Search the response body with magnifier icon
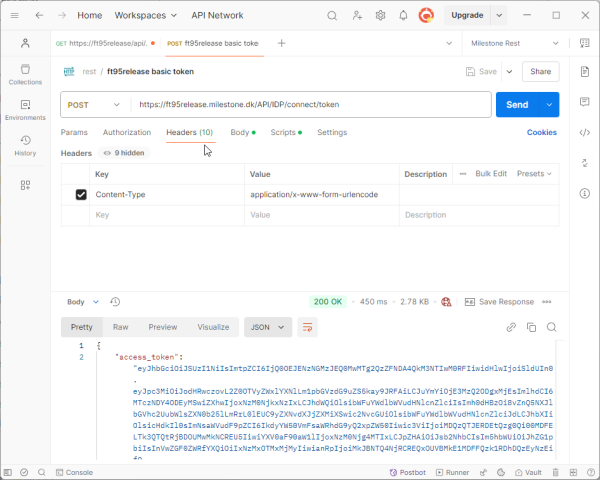The height and width of the screenshot is (480, 600). 553,327
